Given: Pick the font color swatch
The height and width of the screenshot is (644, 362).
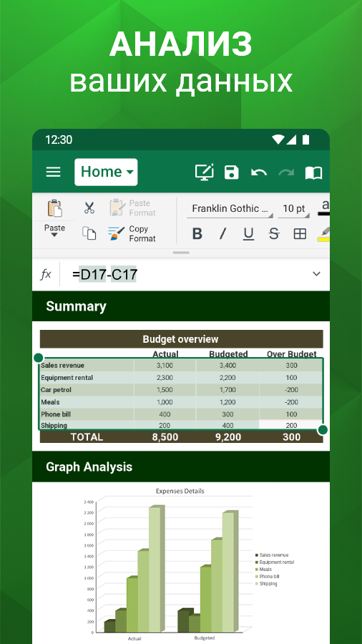Looking at the screenshot, I should coord(324,208).
